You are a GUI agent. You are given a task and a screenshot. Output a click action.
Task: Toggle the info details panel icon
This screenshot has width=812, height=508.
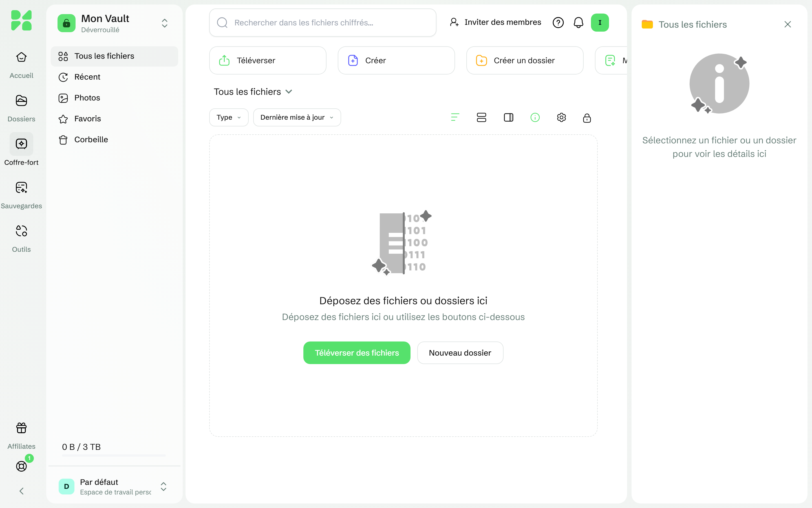[x=535, y=117]
